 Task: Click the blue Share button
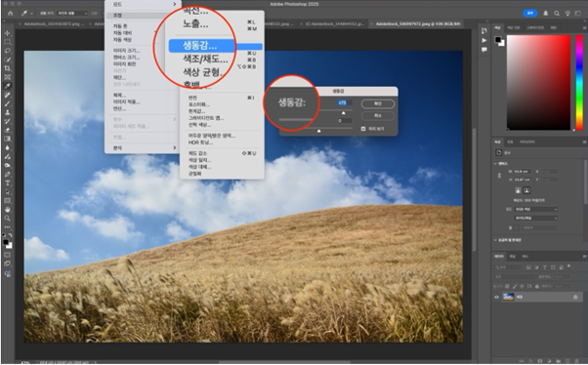click(529, 13)
